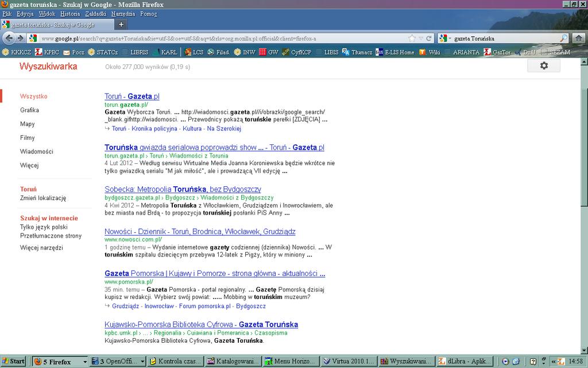Viewport: 588px width, 368px height.
Task: Filter results by Wiadomości
Action: coord(37,151)
